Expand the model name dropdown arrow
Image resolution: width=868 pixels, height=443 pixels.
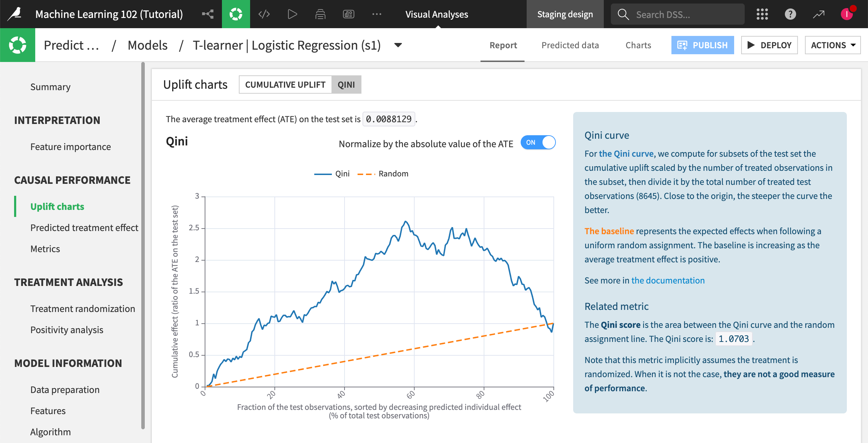pos(398,45)
